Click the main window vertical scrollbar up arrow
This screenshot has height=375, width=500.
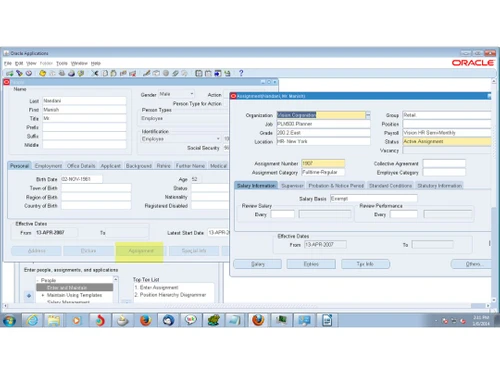pyautogui.click(x=494, y=81)
